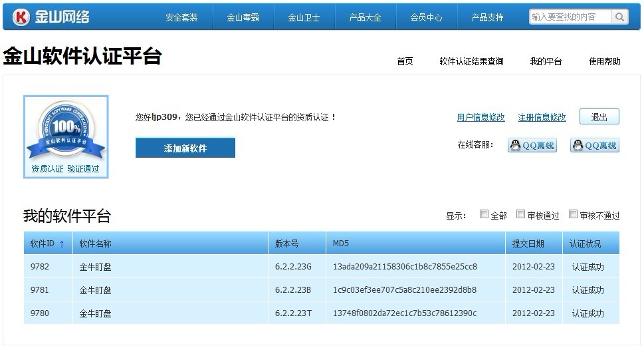Open the 金山毒霸 menu
644x350 pixels.
(x=243, y=17)
